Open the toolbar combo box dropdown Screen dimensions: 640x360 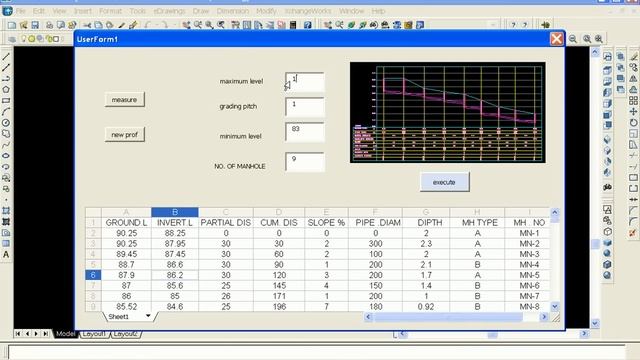tap(493, 25)
